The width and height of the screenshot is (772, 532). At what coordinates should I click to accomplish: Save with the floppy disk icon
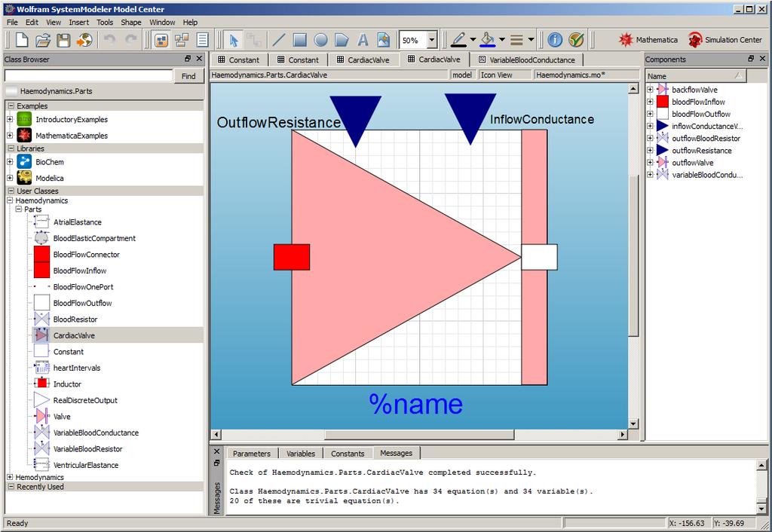tap(63, 40)
